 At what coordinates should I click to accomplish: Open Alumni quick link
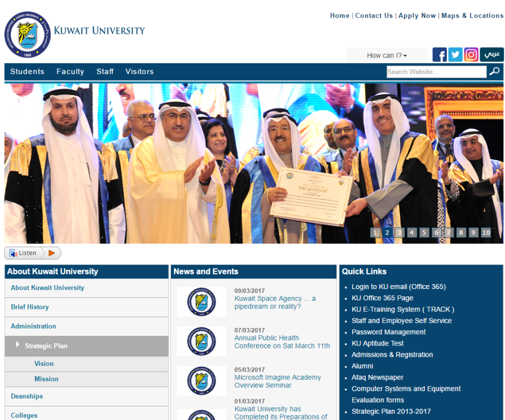point(362,366)
